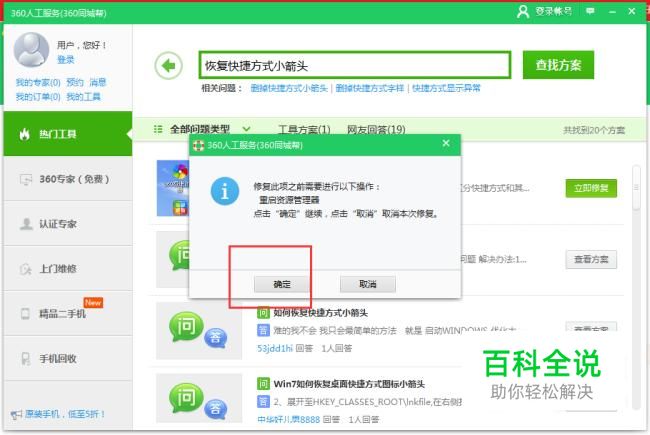Open the 消息 link

98,82
